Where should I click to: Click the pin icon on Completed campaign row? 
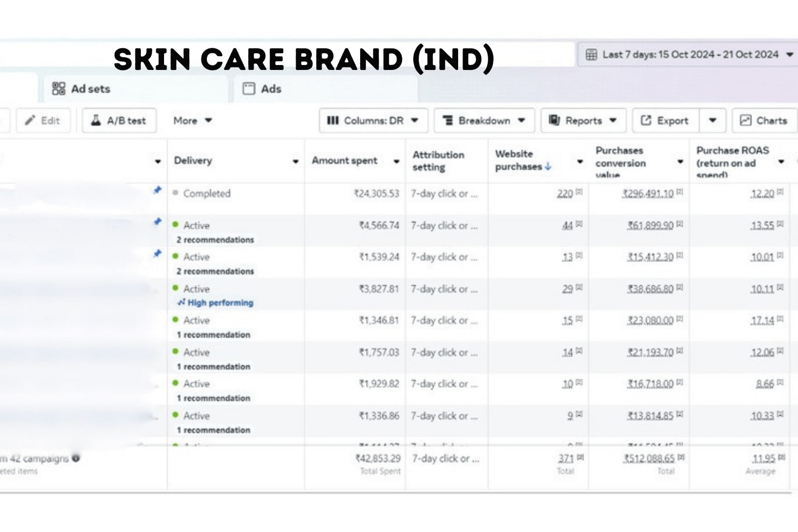pos(157,190)
